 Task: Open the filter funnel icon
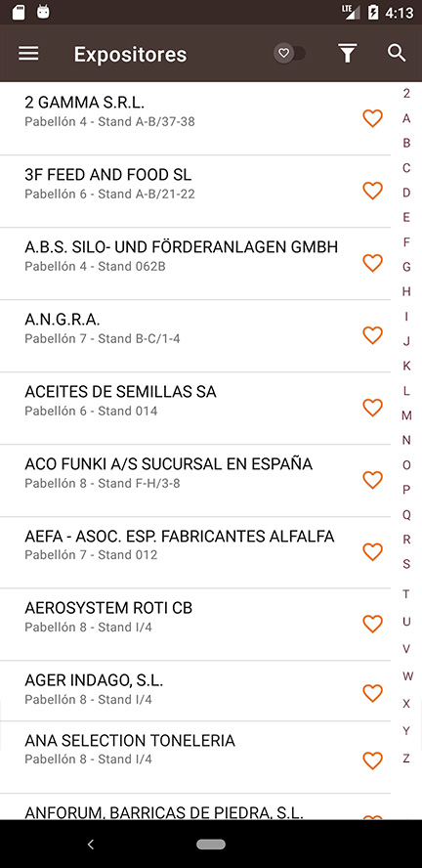tap(348, 54)
